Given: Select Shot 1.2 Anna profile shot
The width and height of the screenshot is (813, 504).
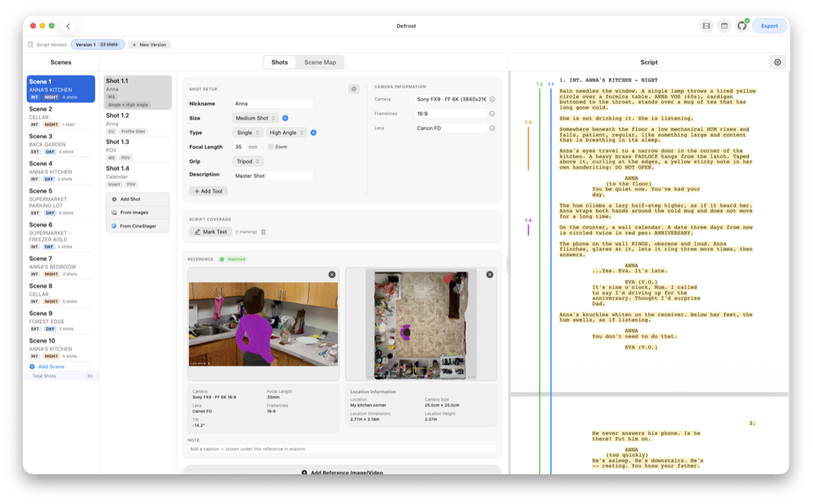Looking at the screenshot, I should click(138, 123).
